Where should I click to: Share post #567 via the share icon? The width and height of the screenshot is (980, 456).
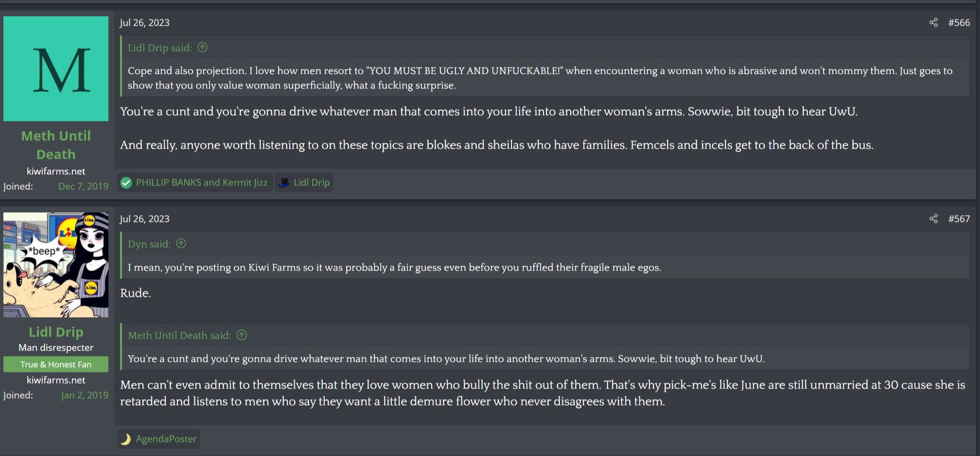[934, 219]
